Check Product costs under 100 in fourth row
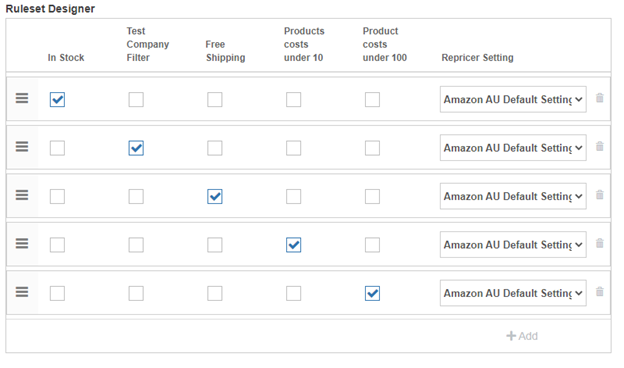624x368 pixels. point(372,245)
